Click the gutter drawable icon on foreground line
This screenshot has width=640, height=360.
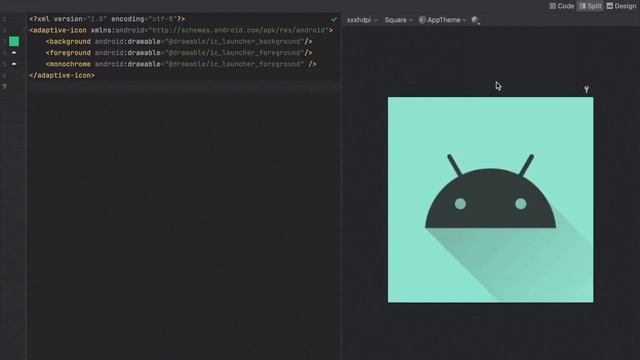click(14, 53)
